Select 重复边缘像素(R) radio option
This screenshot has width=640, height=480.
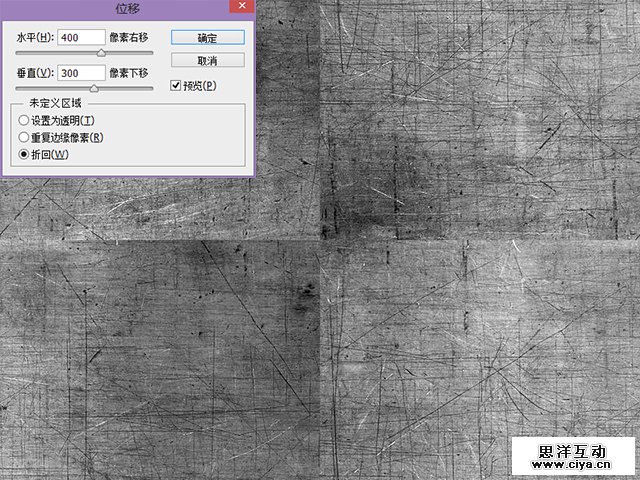[x=24, y=138]
